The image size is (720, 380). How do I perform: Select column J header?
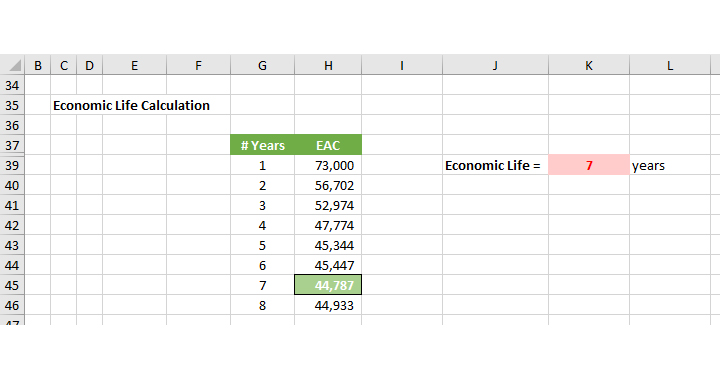coord(495,65)
